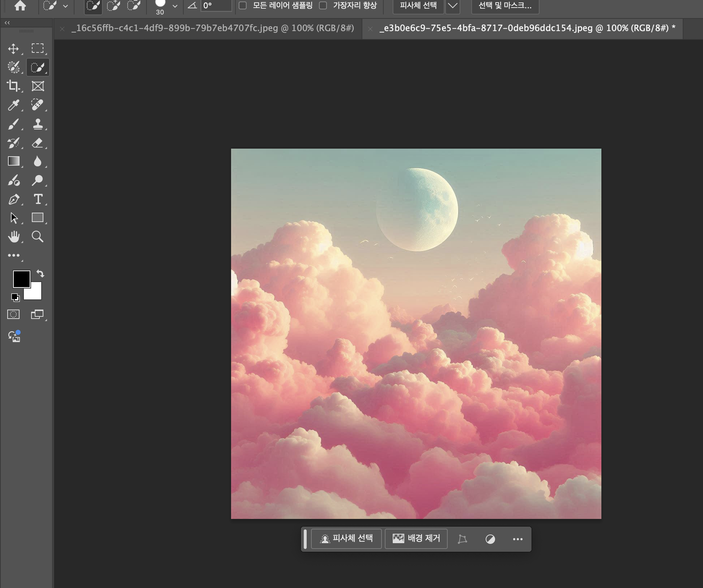The width and height of the screenshot is (703, 588).
Task: Open brush size picker dropdown arrow
Action: pyautogui.click(x=175, y=6)
